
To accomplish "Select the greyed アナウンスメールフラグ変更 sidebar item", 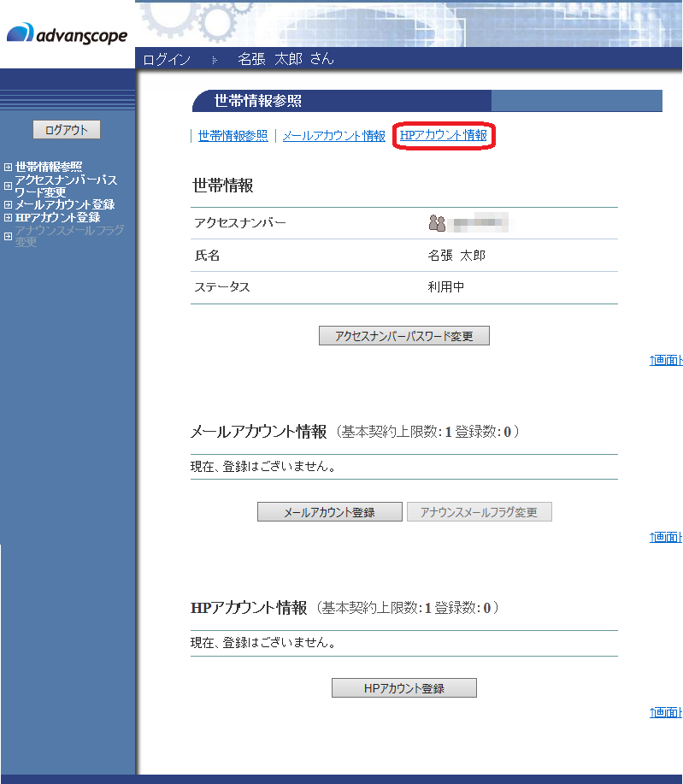I will [69, 236].
